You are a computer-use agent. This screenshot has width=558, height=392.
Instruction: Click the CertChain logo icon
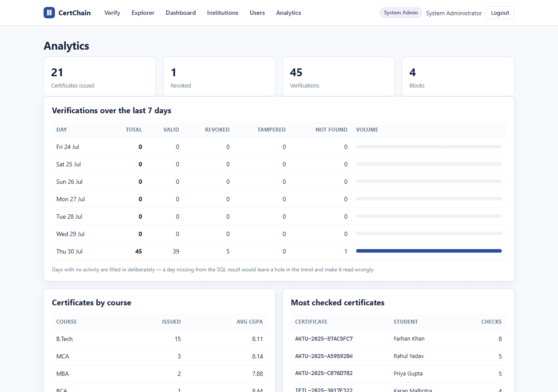pyautogui.click(x=49, y=13)
